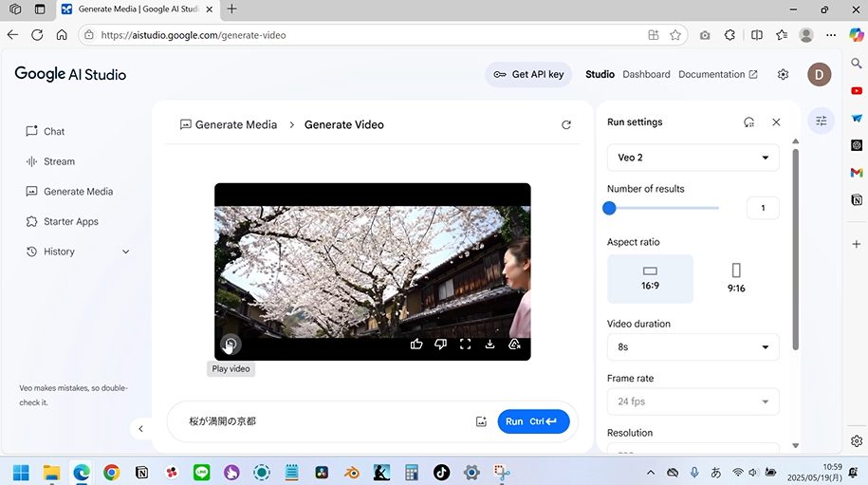
Task: Download the generated video
Action: (489, 345)
